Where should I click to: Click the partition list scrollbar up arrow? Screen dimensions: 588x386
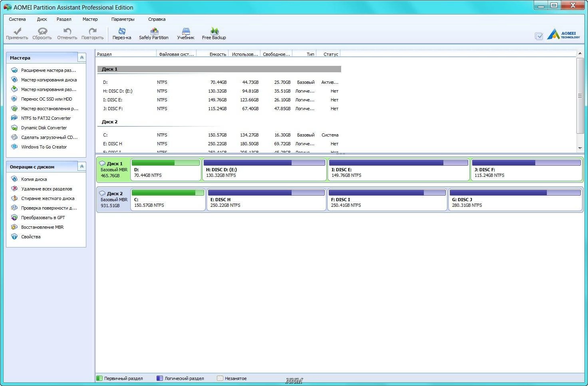(580, 53)
